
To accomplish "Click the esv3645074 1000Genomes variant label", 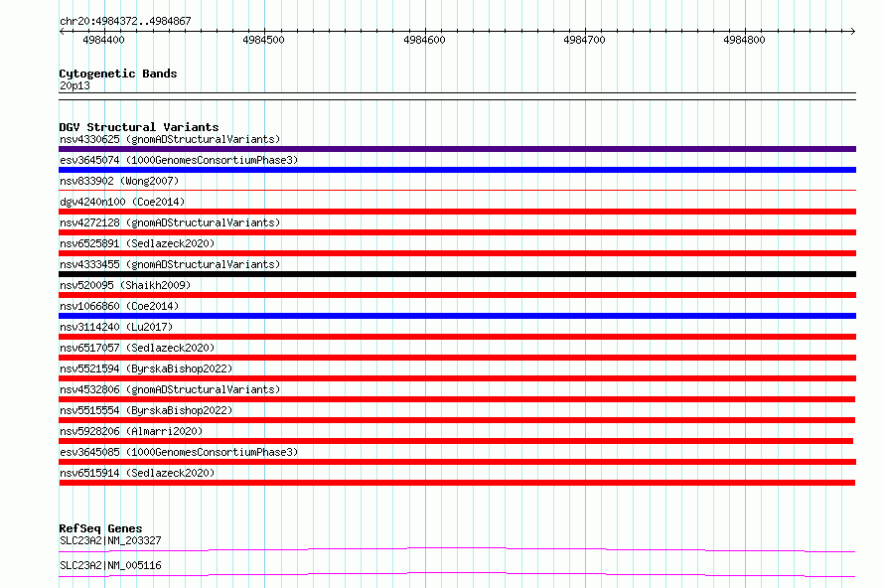I will 179,160.
